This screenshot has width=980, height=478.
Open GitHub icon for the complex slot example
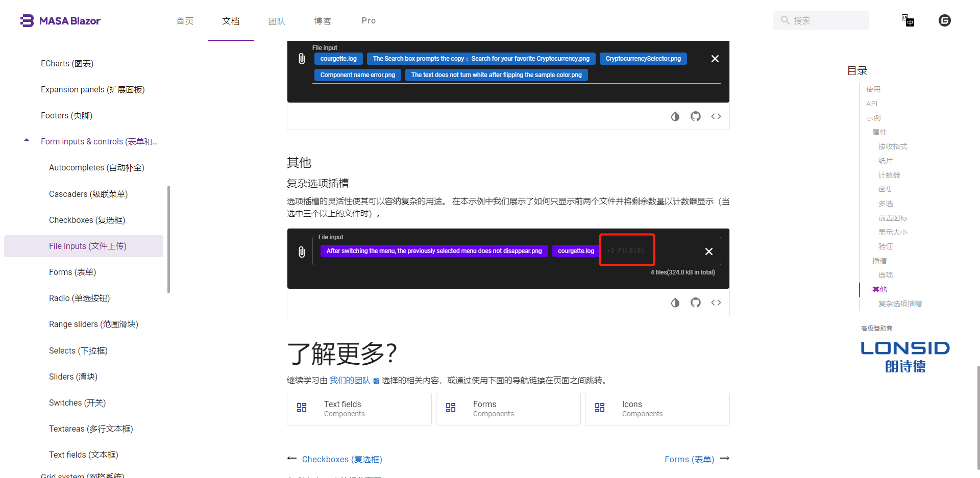[x=696, y=303]
